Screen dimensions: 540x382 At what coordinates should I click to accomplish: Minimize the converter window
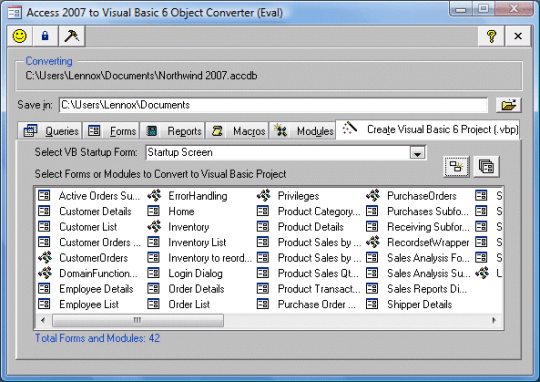click(460, 9)
